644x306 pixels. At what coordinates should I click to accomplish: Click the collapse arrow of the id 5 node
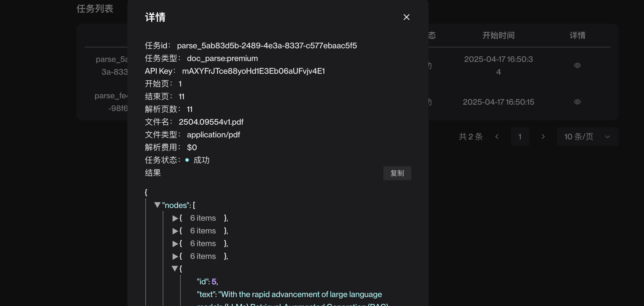click(175, 269)
